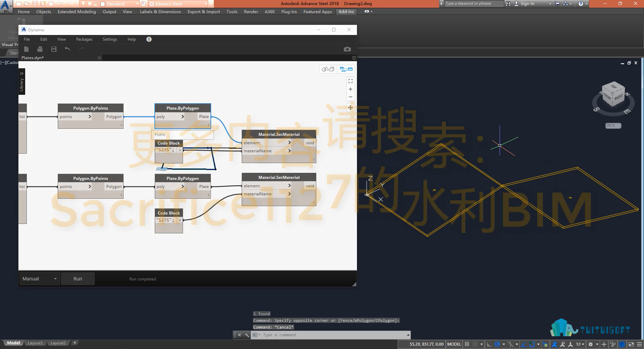
Task: Click the pan mode icon
Action: pyautogui.click(x=350, y=108)
